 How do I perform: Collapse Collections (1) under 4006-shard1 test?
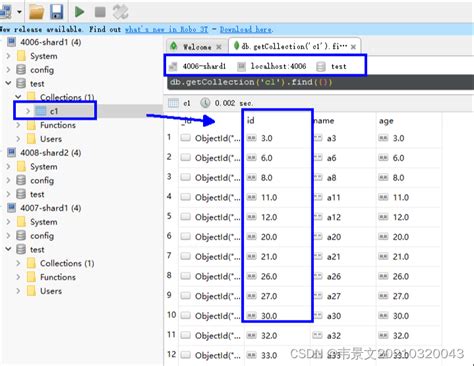18,97
